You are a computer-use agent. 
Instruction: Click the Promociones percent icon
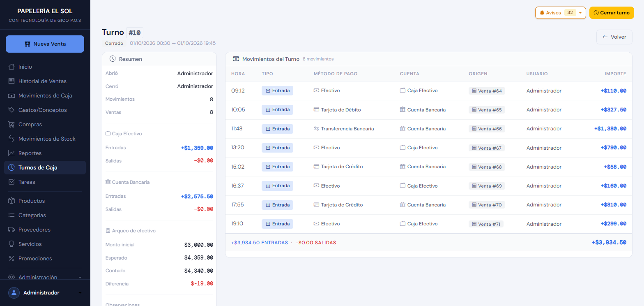pos(11,258)
